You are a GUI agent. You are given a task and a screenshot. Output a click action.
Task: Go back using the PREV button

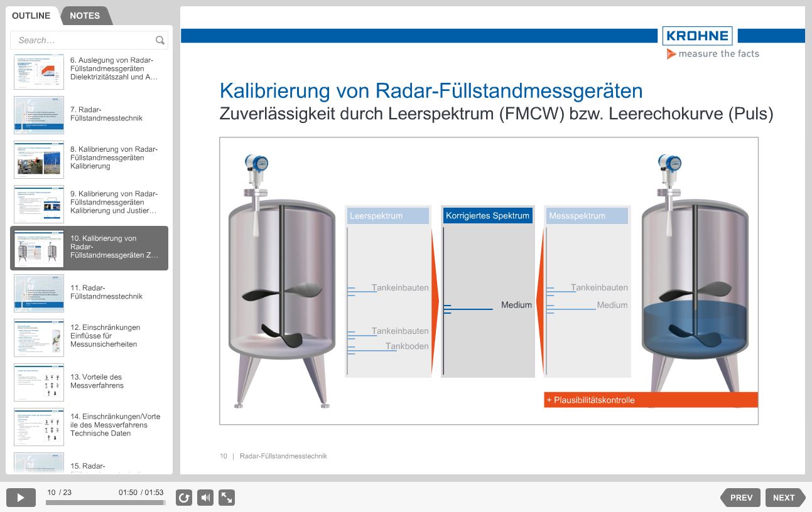740,497
